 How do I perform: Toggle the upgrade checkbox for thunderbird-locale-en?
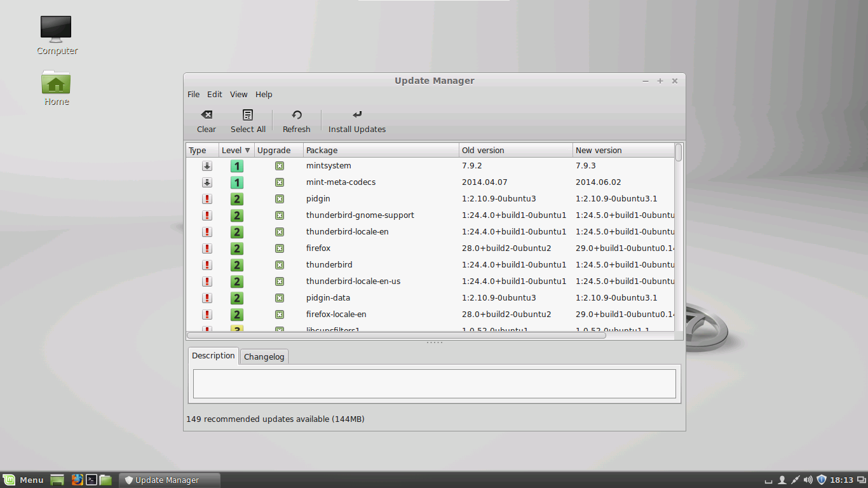279,232
